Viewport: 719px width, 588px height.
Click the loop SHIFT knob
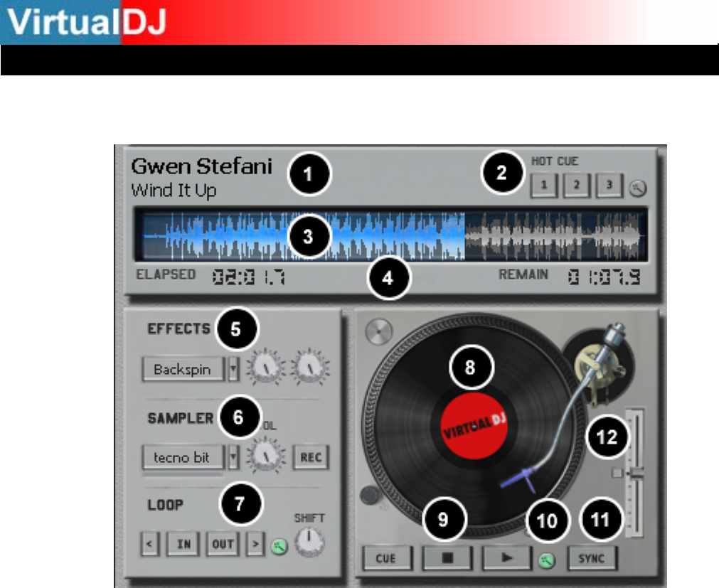click(x=309, y=541)
